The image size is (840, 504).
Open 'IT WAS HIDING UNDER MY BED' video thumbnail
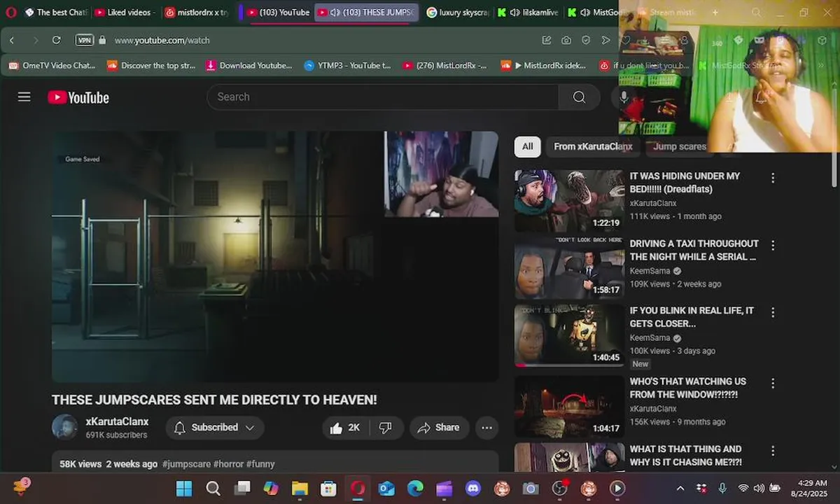(x=569, y=201)
